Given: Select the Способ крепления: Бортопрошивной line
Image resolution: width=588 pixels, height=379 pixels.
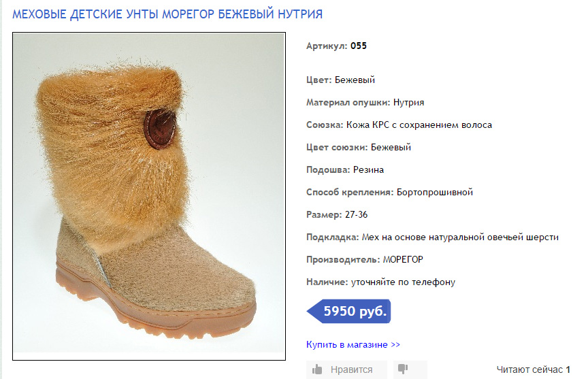Looking at the screenshot, I should click(x=389, y=192).
